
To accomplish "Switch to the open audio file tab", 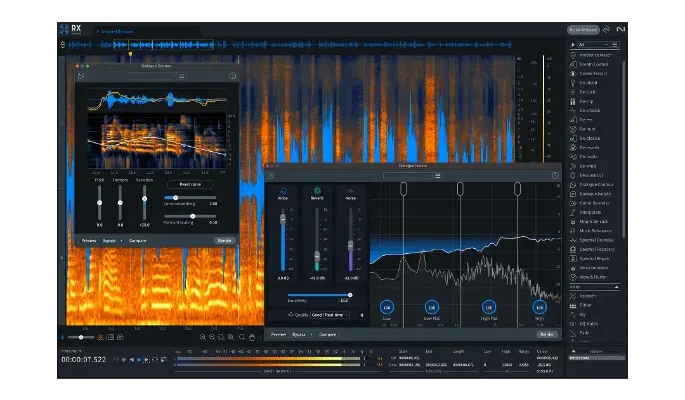I will click(122, 31).
